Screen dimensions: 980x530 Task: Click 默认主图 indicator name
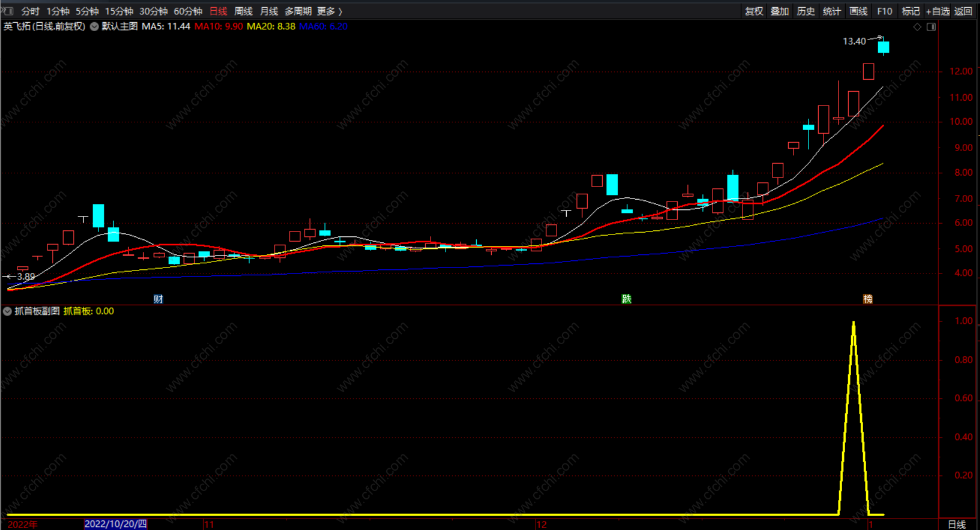[119, 26]
